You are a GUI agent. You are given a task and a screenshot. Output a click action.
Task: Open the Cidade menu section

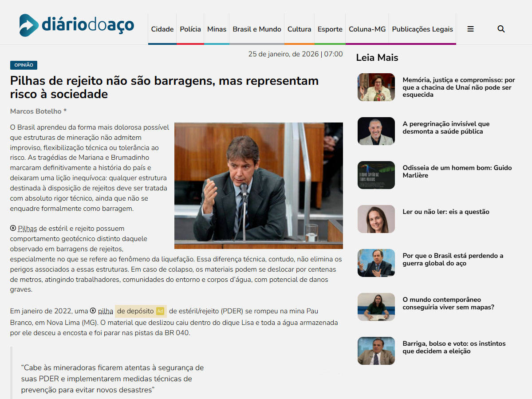pos(162,29)
